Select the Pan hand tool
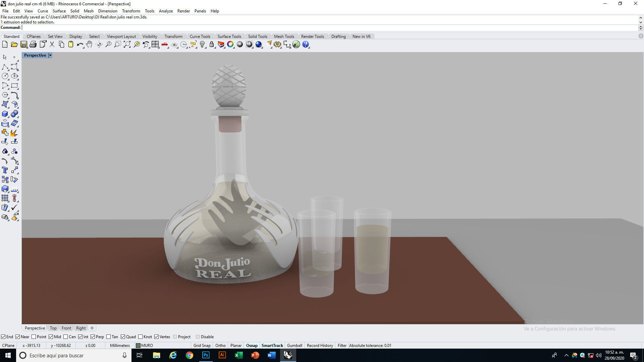The image size is (644, 362). click(x=89, y=44)
